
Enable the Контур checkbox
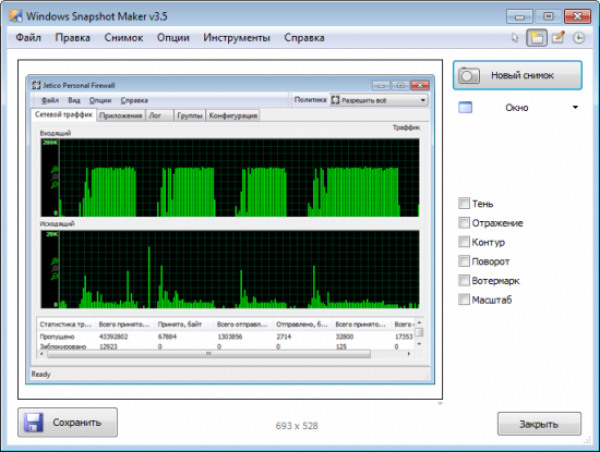pyautogui.click(x=464, y=242)
